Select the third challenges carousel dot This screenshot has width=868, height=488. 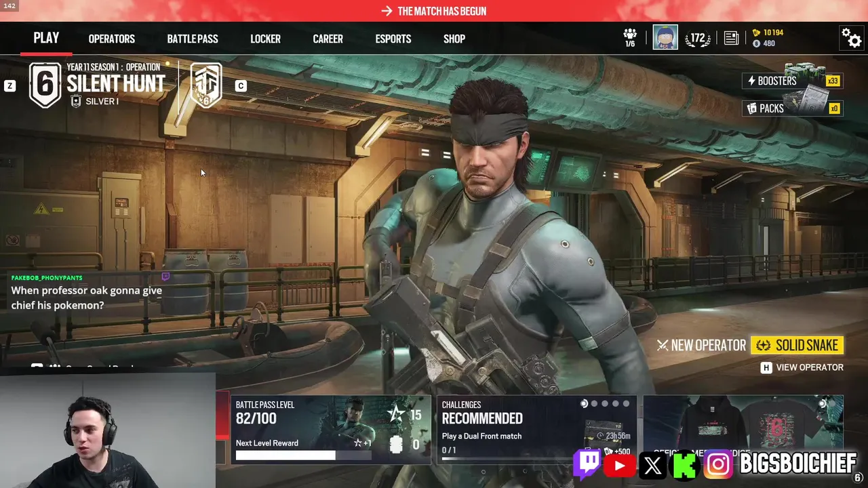coord(605,404)
